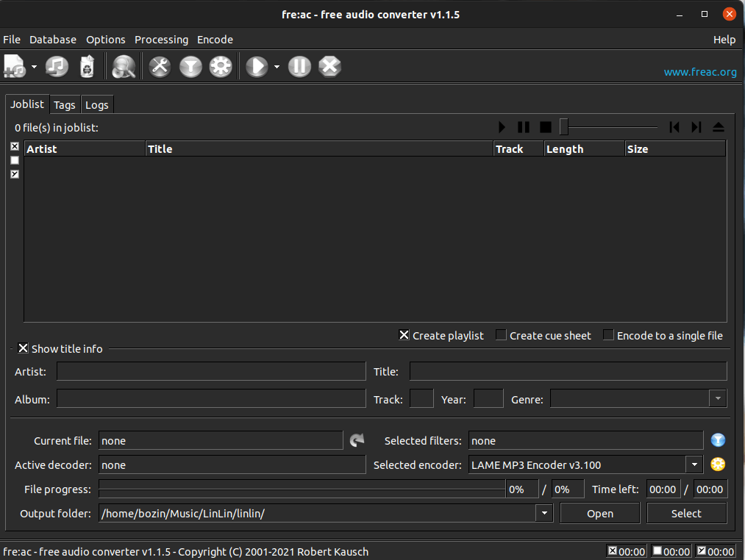Click the CD database query magnifier icon
745x560 pixels.
tap(124, 67)
